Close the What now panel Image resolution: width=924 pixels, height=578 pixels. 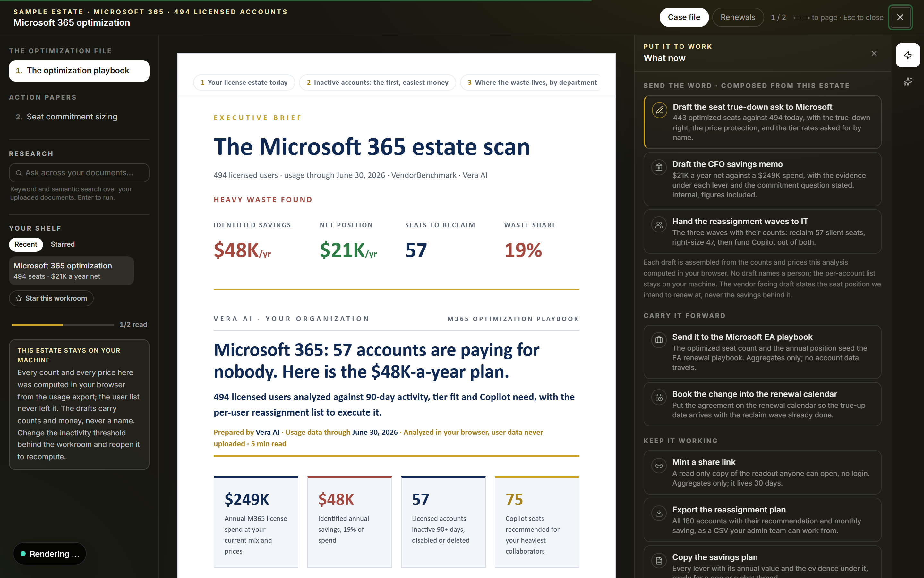click(874, 54)
